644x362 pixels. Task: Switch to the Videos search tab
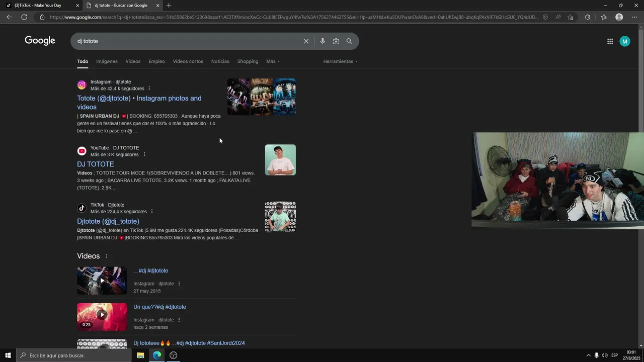click(x=133, y=61)
